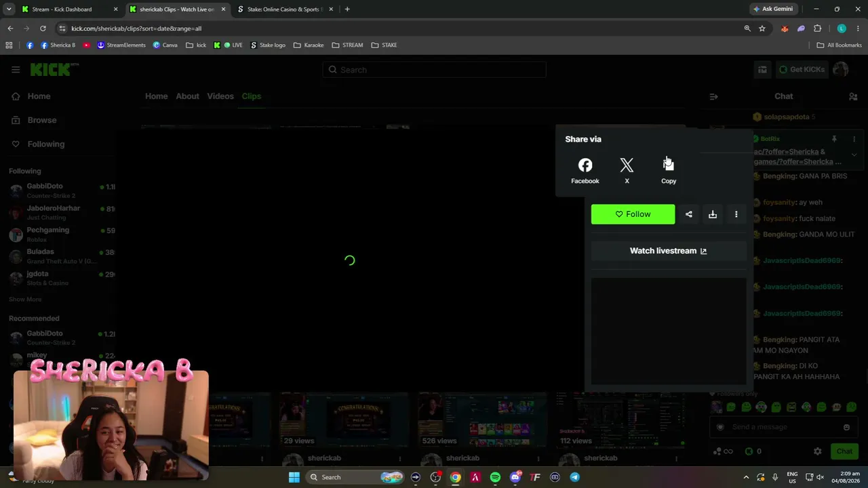Image resolution: width=868 pixels, height=488 pixels.
Task: Click the Kick logo
Action: (54, 70)
